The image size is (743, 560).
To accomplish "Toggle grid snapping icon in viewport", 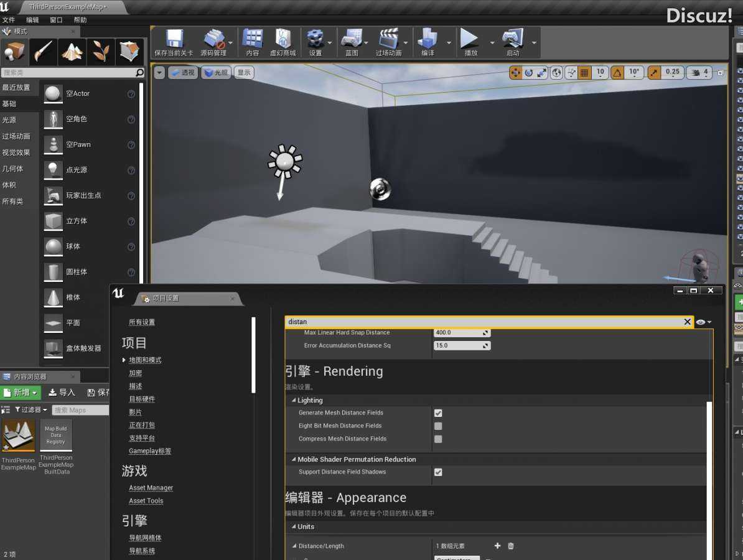I will click(584, 72).
